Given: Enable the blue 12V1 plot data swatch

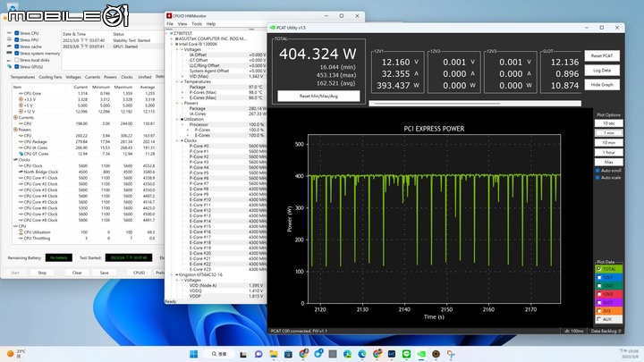Looking at the screenshot, I should pyautogui.click(x=609, y=277).
